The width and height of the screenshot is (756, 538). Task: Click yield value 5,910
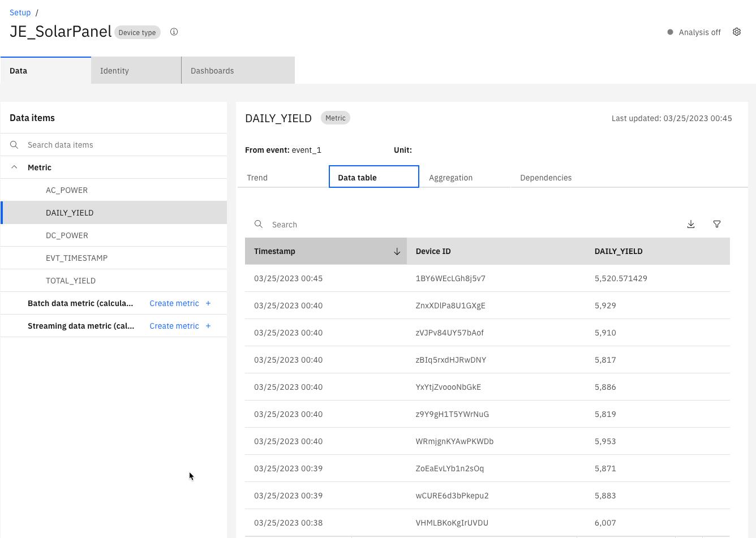(x=605, y=333)
